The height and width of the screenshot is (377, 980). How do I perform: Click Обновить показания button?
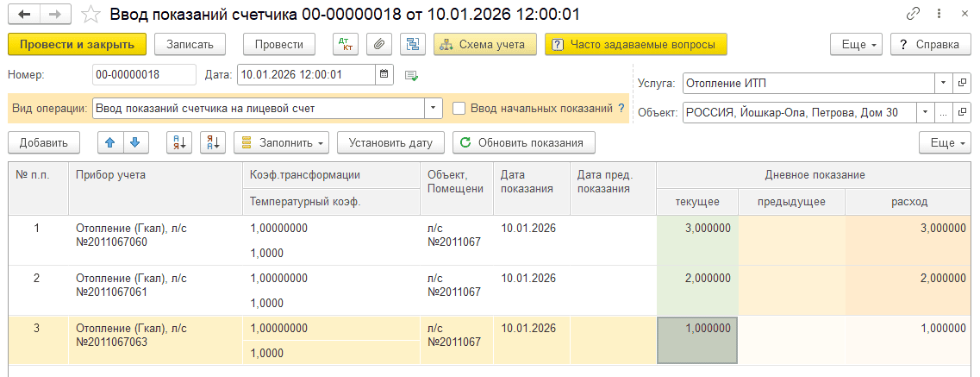[524, 142]
